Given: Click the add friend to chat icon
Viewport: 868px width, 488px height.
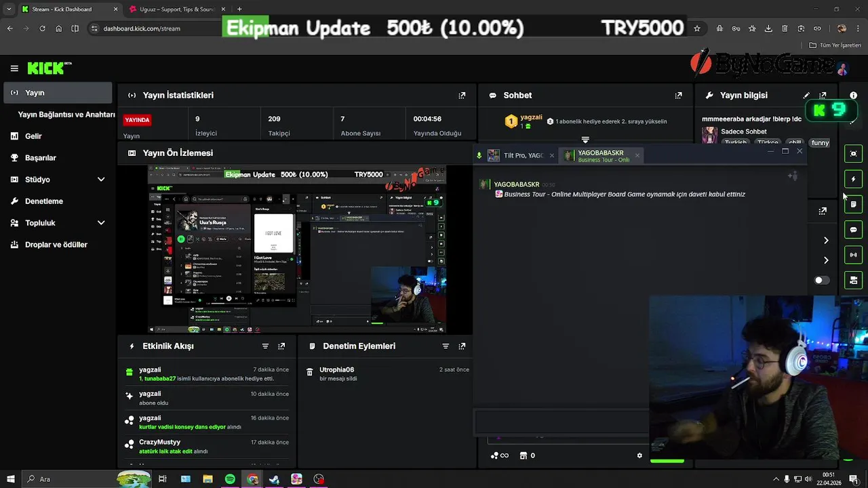Looking at the screenshot, I should [792, 176].
